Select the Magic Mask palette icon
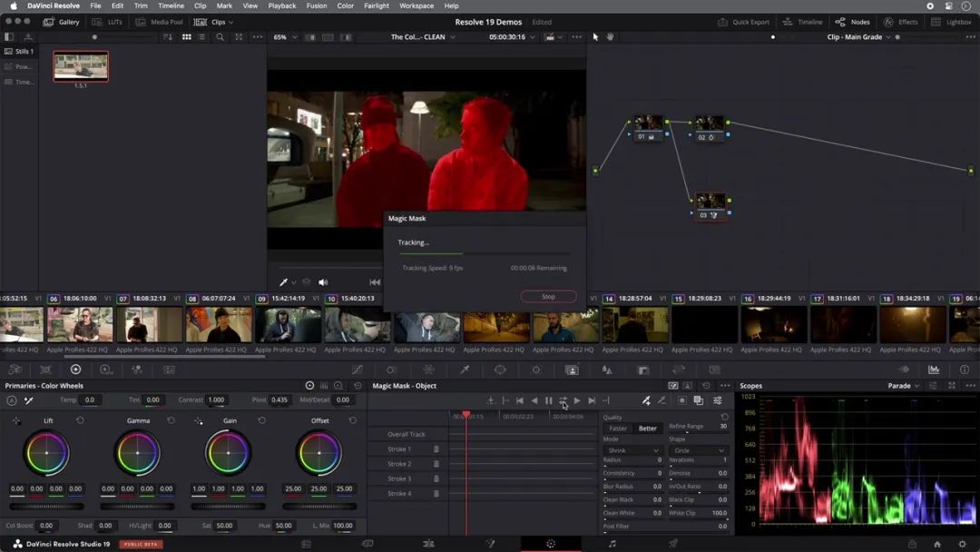This screenshot has width=980, height=552. click(x=572, y=370)
